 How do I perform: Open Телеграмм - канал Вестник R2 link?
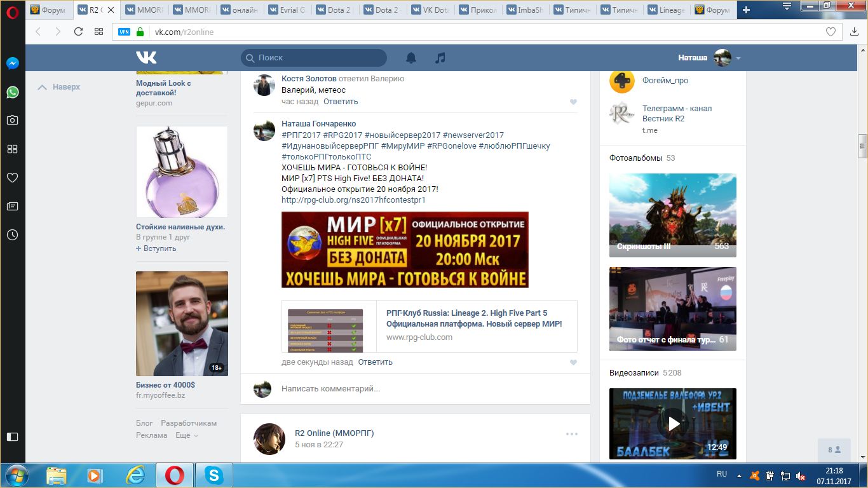click(677, 114)
